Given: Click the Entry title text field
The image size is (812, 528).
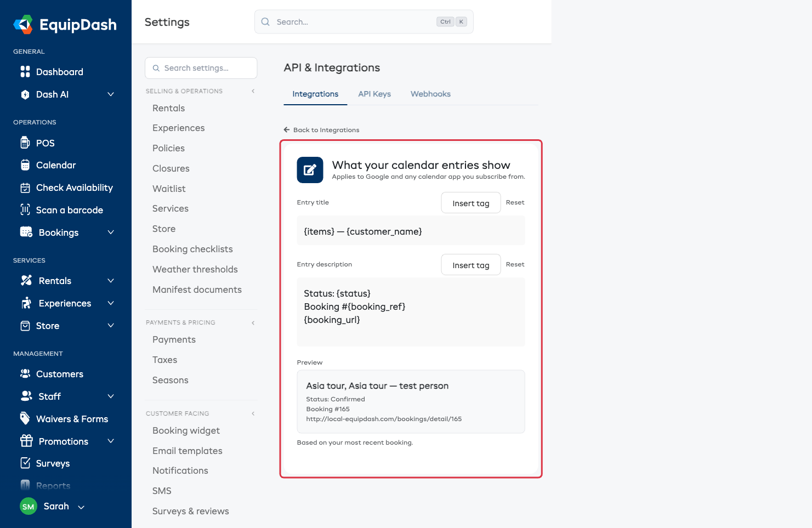Looking at the screenshot, I should pyautogui.click(x=411, y=231).
